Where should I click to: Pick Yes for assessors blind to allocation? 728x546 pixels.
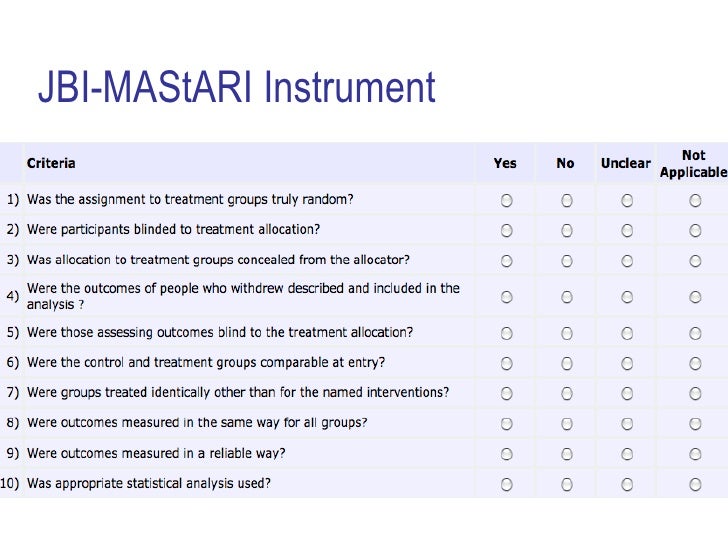(506, 333)
